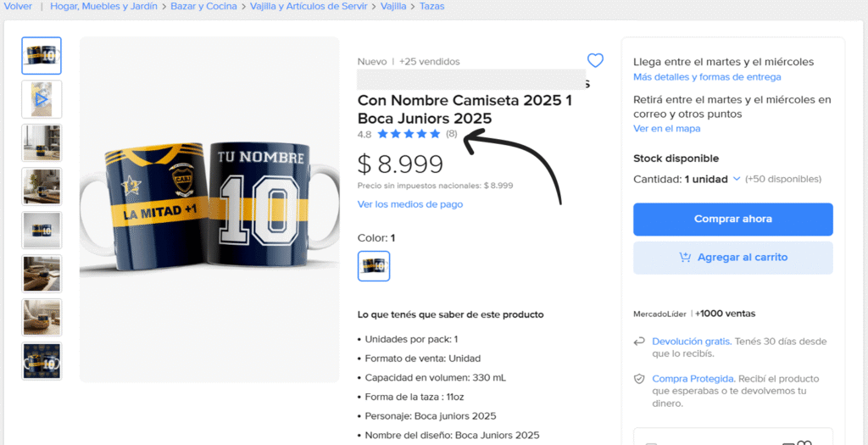The width and height of the screenshot is (868, 445).
Task: Select color swatch option 1
Action: pos(374,266)
